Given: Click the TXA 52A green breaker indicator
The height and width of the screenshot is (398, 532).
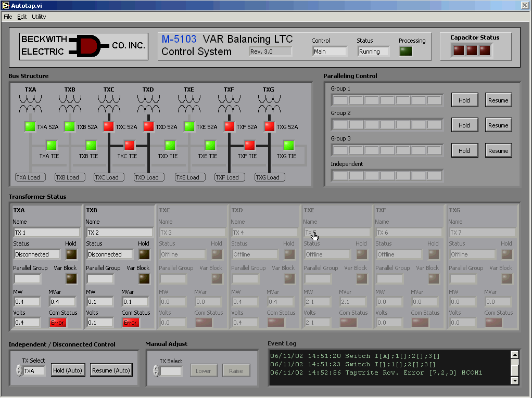Looking at the screenshot, I should [30, 126].
